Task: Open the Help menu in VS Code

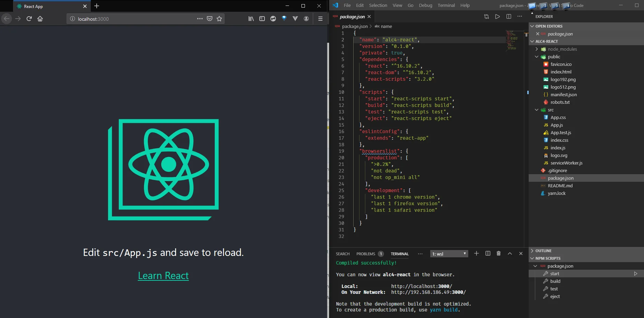Action: tap(465, 5)
